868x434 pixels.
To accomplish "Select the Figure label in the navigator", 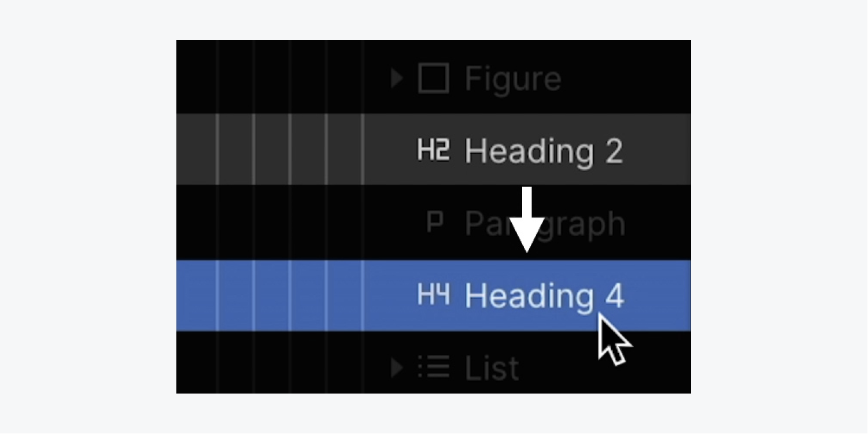I will (x=513, y=79).
